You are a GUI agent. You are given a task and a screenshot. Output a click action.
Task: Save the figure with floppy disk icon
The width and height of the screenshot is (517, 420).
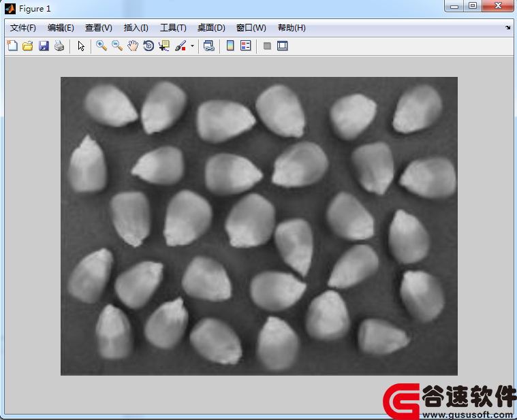[44, 46]
